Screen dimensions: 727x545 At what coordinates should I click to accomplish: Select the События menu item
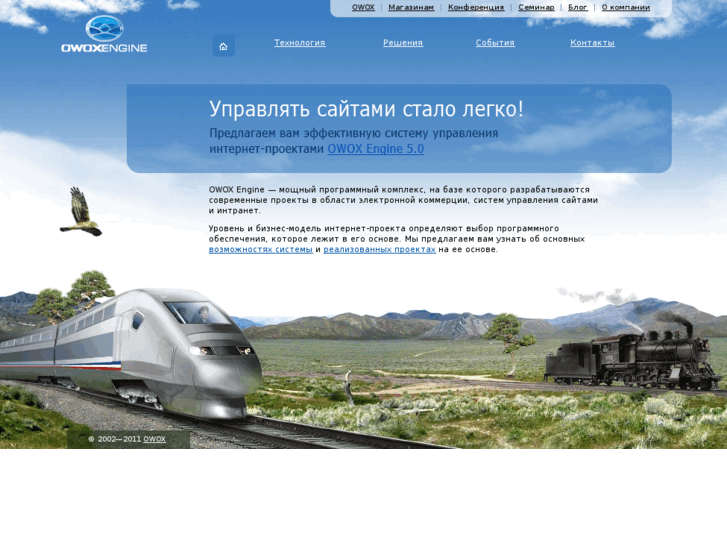(495, 43)
